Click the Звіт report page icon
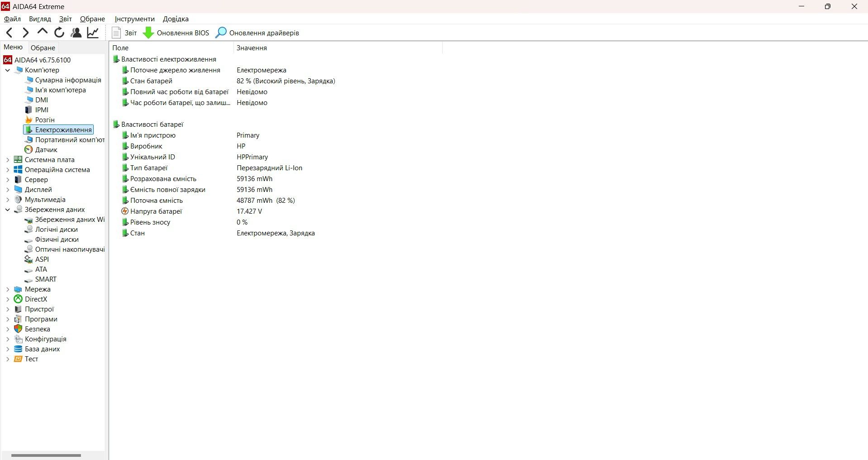Viewport: 868px width, 460px height. pyautogui.click(x=116, y=33)
